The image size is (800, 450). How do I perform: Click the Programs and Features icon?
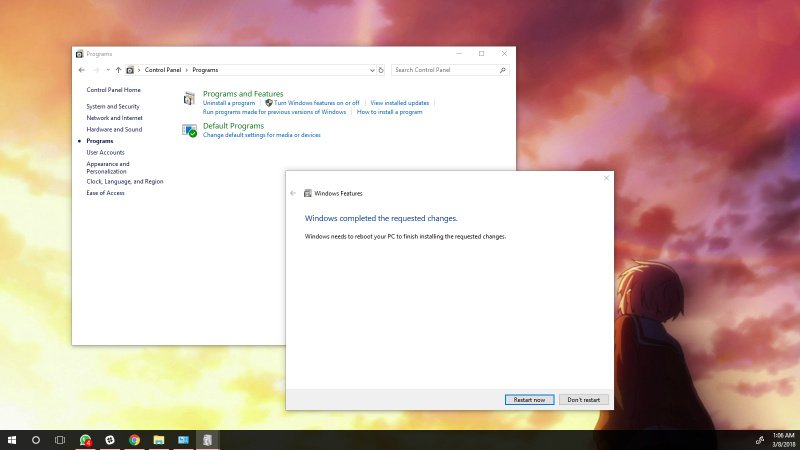[189, 98]
